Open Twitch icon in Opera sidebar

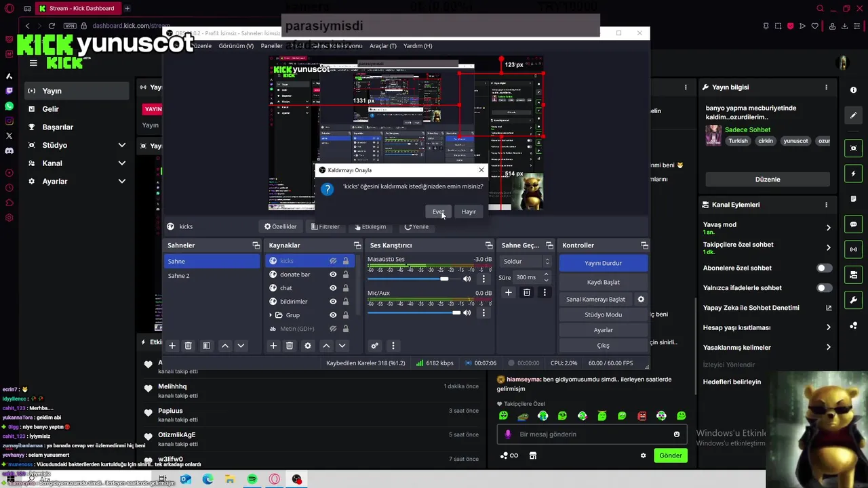(9, 91)
